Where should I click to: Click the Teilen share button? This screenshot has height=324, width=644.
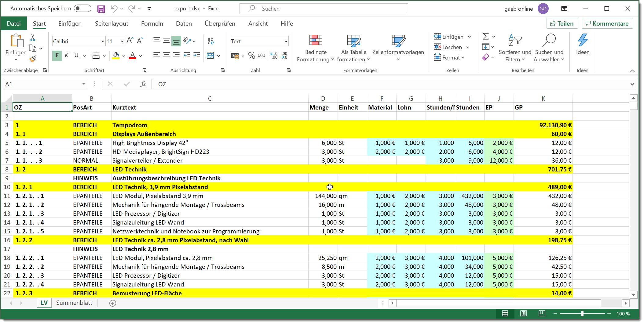pos(562,23)
